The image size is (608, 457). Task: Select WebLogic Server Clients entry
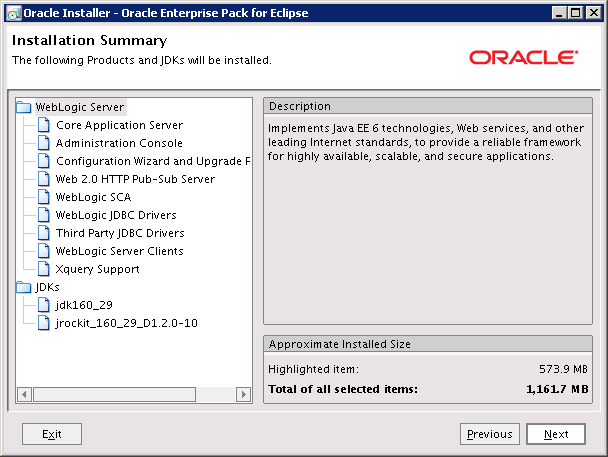[x=120, y=251]
